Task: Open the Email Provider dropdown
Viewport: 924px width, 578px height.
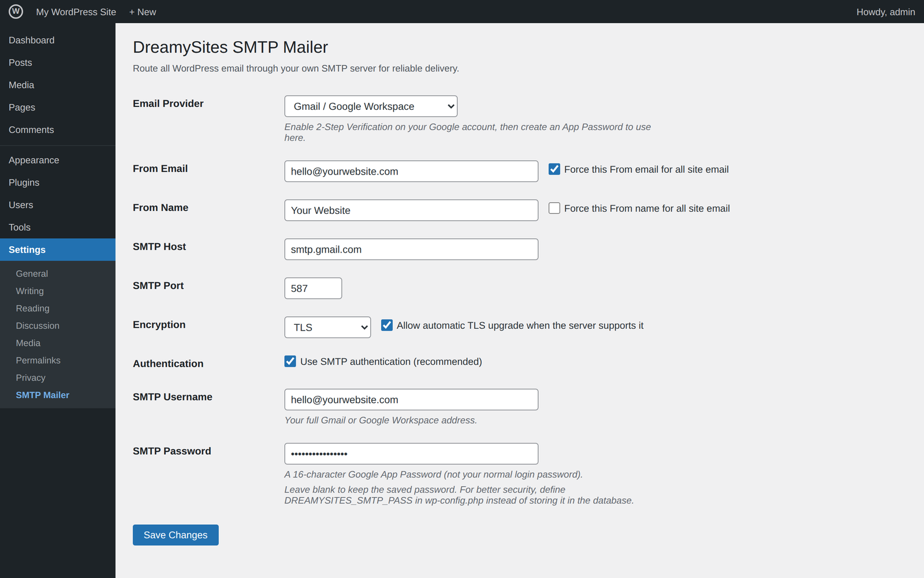Action: click(371, 106)
